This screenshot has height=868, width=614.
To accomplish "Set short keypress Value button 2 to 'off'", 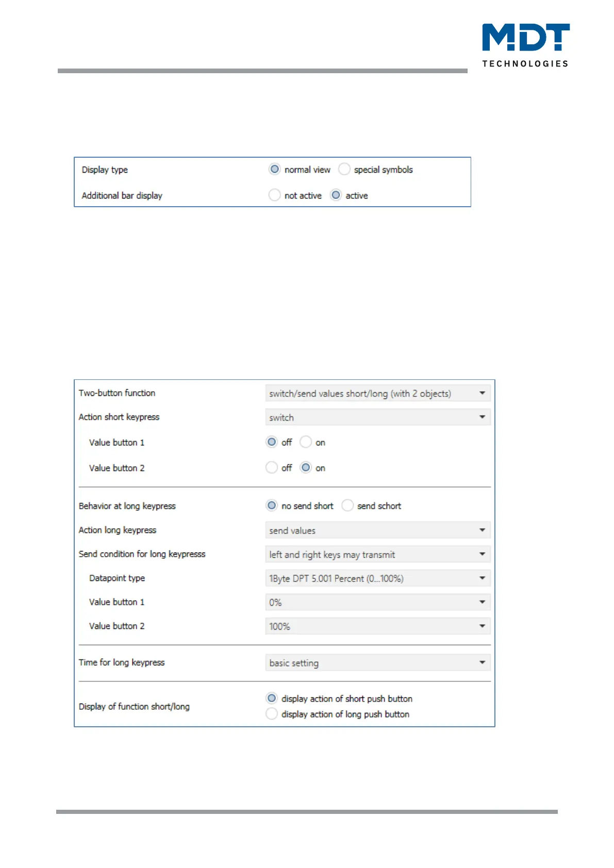I will tap(272, 468).
